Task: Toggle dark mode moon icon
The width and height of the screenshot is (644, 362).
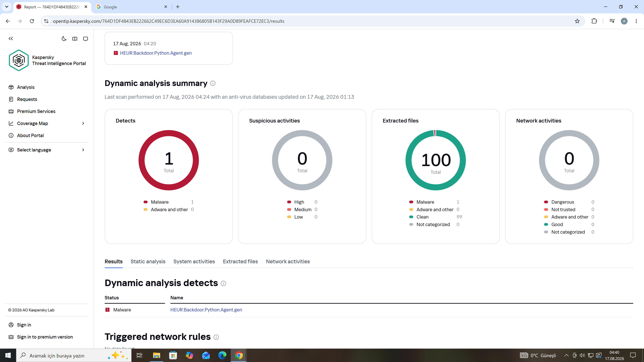Action: (64, 39)
